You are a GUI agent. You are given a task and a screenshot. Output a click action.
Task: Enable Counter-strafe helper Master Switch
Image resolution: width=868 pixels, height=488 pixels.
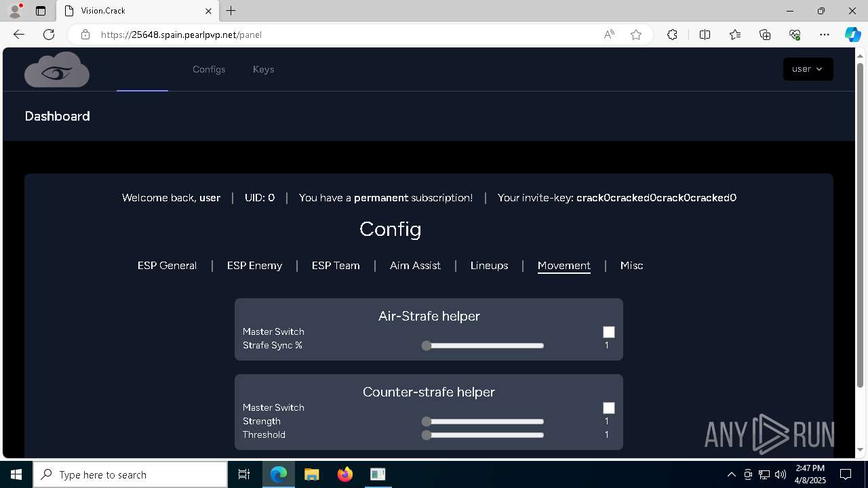(x=609, y=408)
